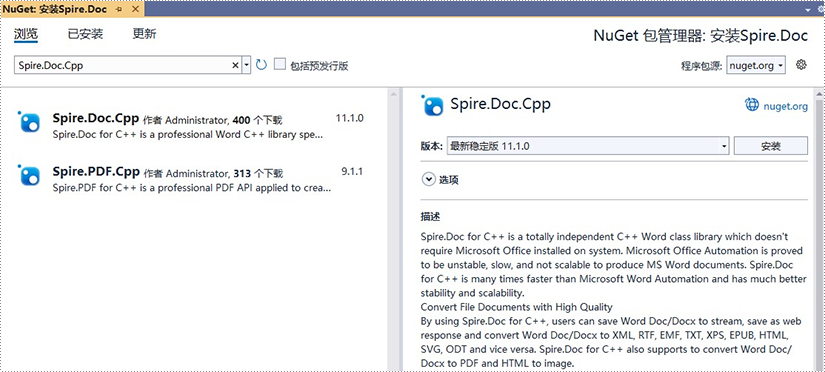
Task: Click the Spire.Doc.Cpp search box
Action: [x=122, y=65]
